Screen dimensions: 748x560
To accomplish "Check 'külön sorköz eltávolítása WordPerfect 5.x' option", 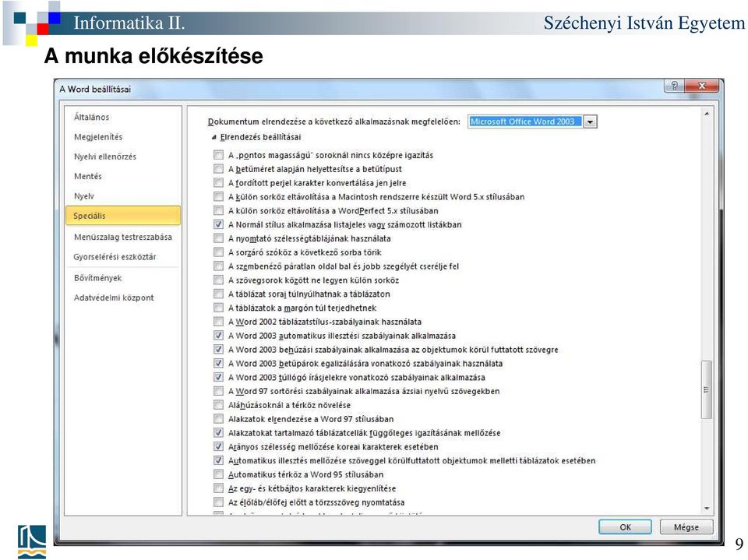I will 218,210.
